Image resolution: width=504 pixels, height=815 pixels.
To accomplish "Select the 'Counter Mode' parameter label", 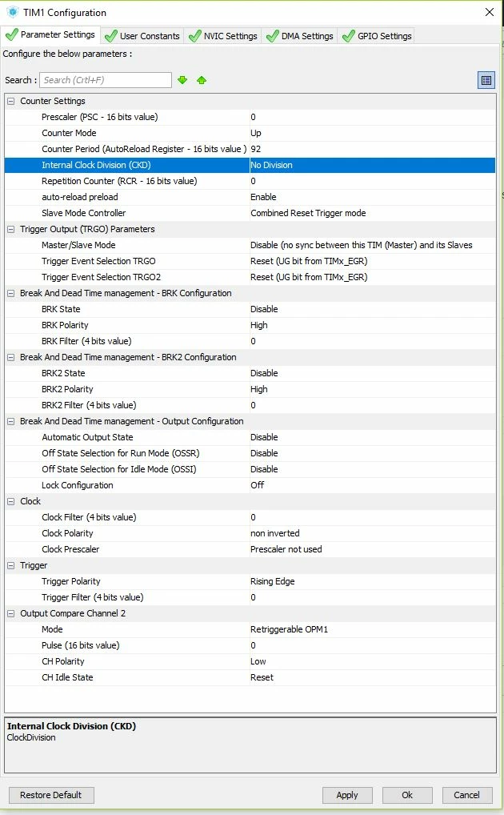I will click(69, 133).
